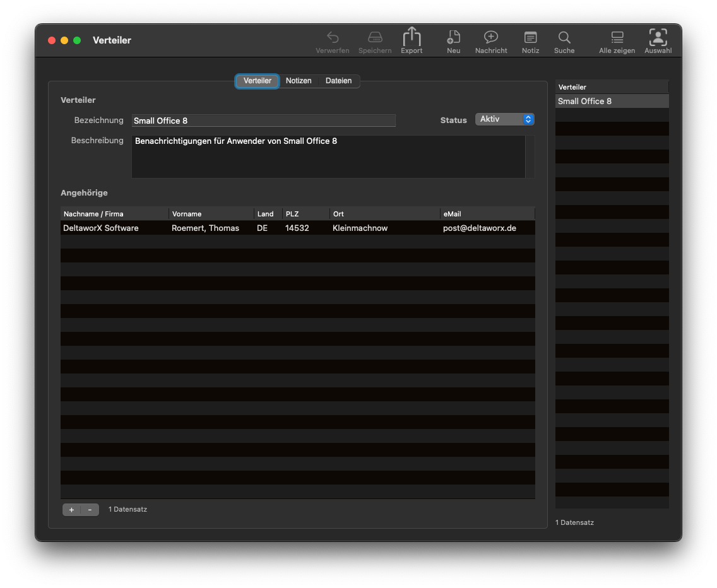Sort by Ort column header
The width and height of the screenshot is (717, 588).
pyautogui.click(x=384, y=214)
